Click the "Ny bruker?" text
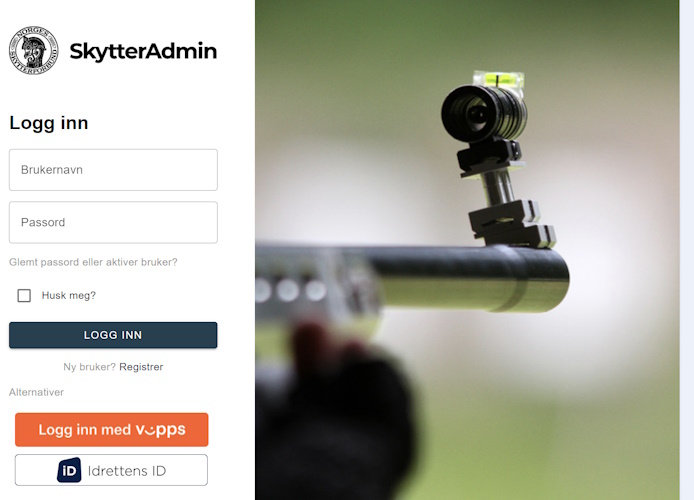The image size is (694, 500). pyautogui.click(x=89, y=367)
